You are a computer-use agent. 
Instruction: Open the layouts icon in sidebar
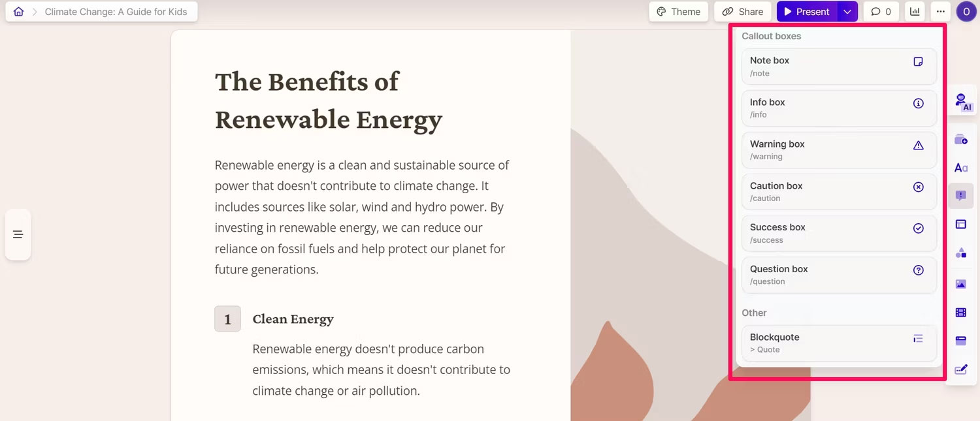click(961, 224)
